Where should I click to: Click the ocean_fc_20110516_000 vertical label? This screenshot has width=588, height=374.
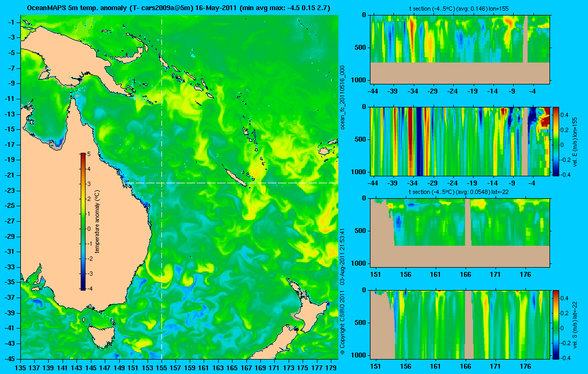[x=342, y=97]
